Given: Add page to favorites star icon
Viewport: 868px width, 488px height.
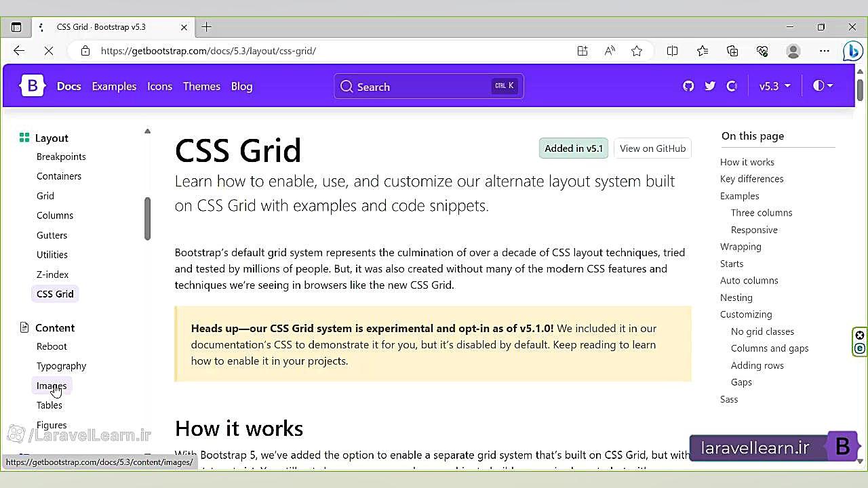Looking at the screenshot, I should click(x=637, y=51).
